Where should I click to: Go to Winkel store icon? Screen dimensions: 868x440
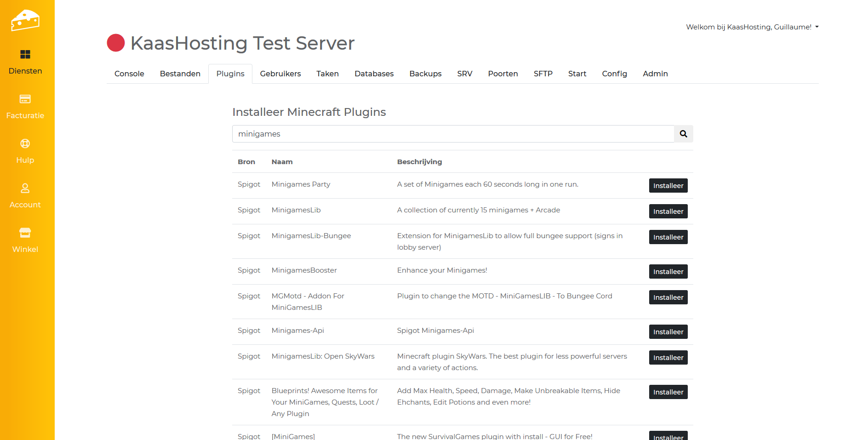coord(25,233)
